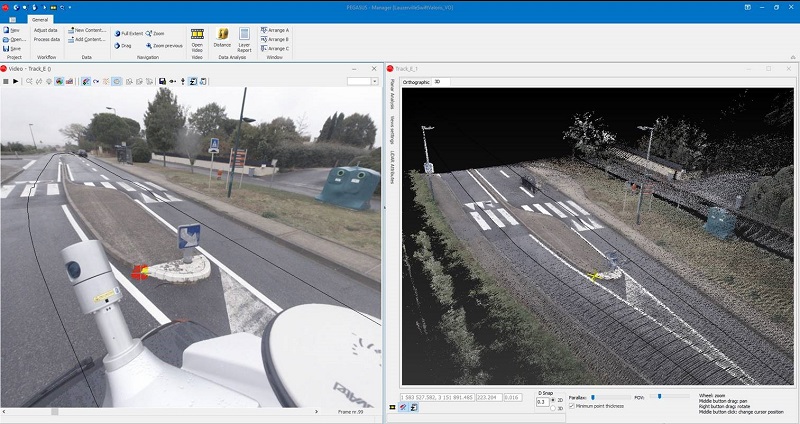
Task: Open the General ribbon tab
Action: point(41,18)
